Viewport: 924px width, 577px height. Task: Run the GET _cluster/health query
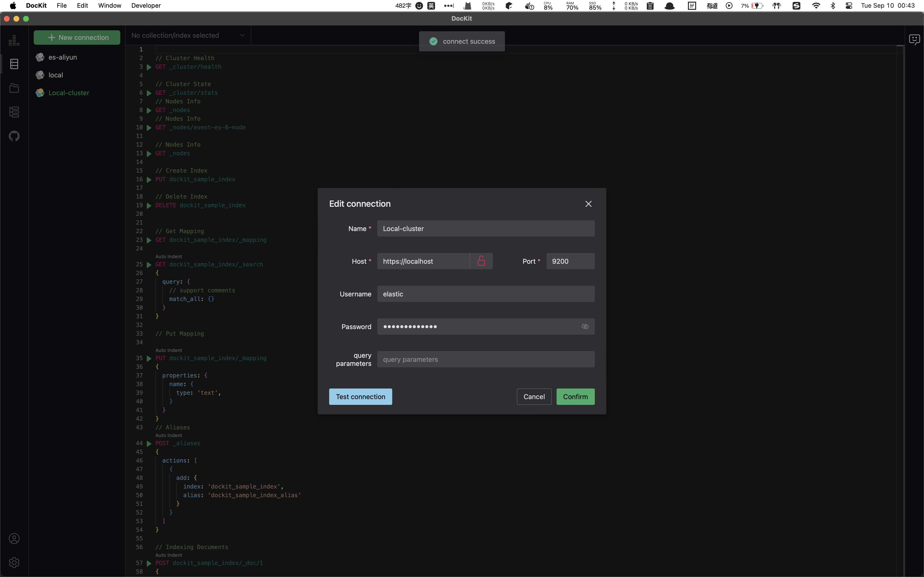coord(149,67)
